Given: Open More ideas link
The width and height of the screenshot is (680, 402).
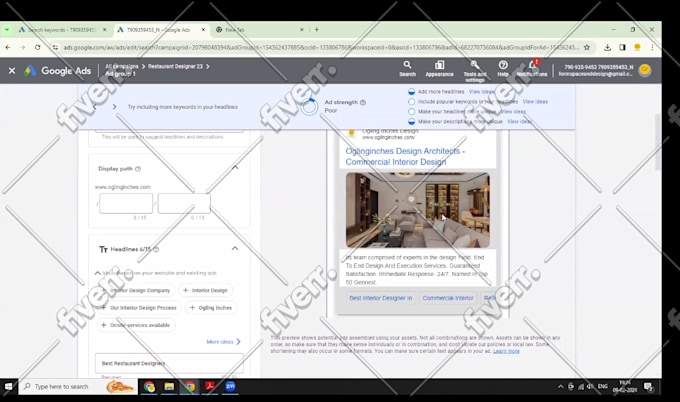Looking at the screenshot, I should coord(223,342).
